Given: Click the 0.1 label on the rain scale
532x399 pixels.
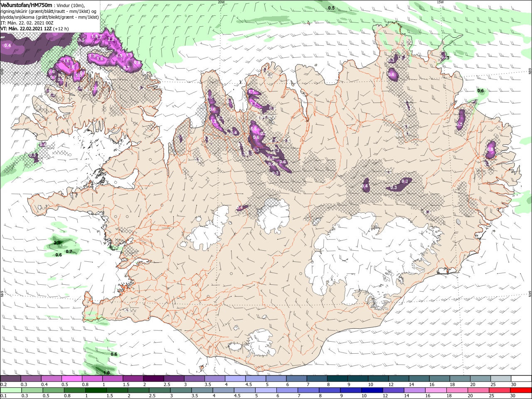Looking at the screenshot, I should 3,396.
